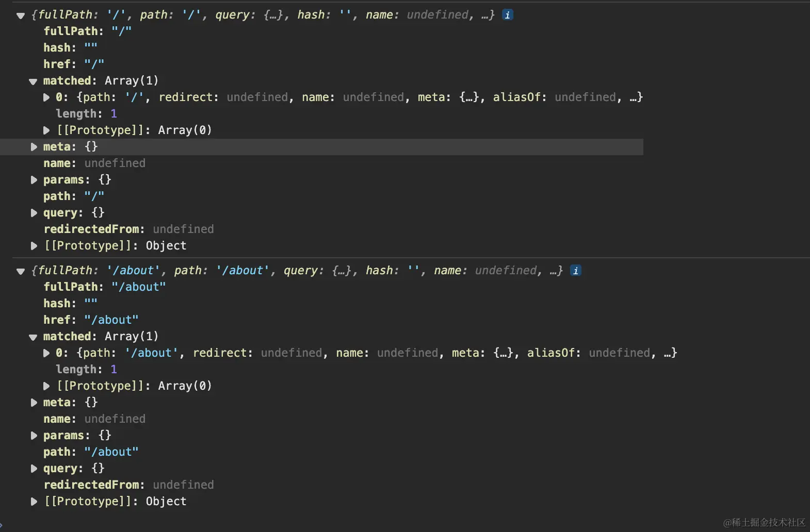The image size is (810, 532).
Task: Click info icon on '/about' object summary
Action: 576,271
